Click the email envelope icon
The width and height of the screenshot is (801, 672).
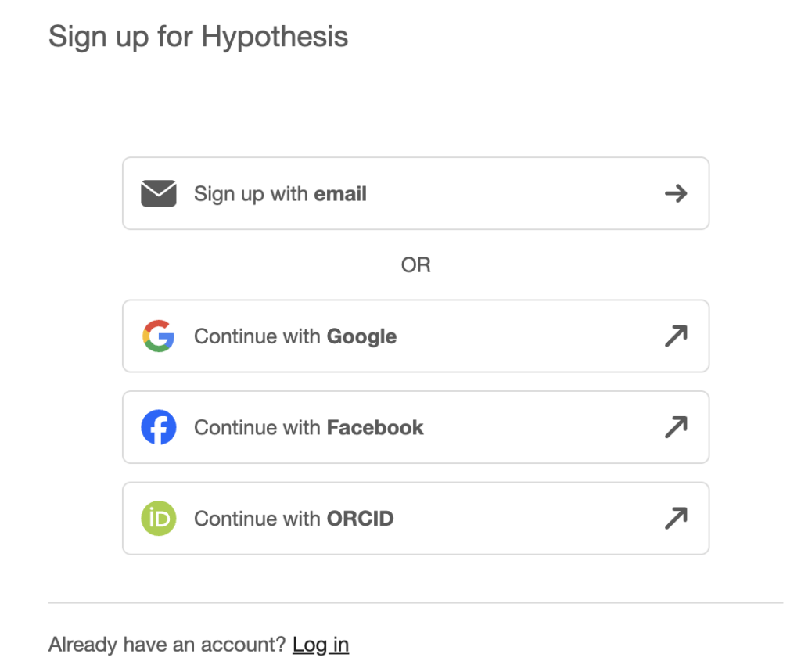(x=159, y=193)
